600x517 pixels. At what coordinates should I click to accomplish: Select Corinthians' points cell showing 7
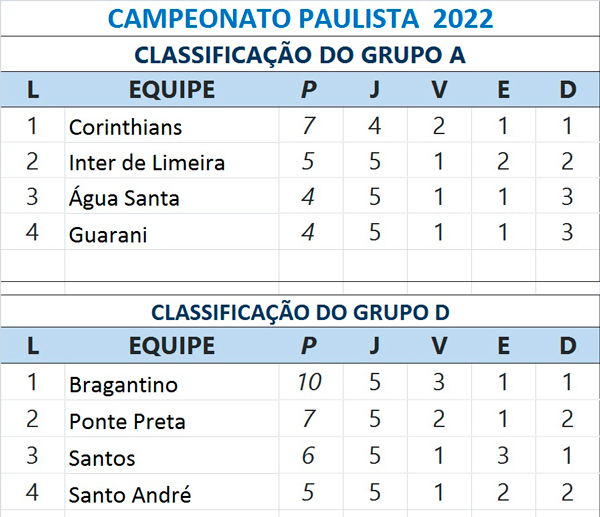click(309, 127)
